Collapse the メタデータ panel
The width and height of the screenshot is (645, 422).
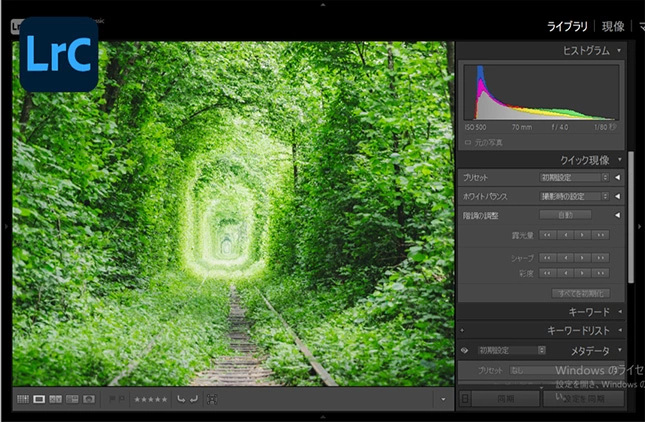pyautogui.click(x=619, y=350)
